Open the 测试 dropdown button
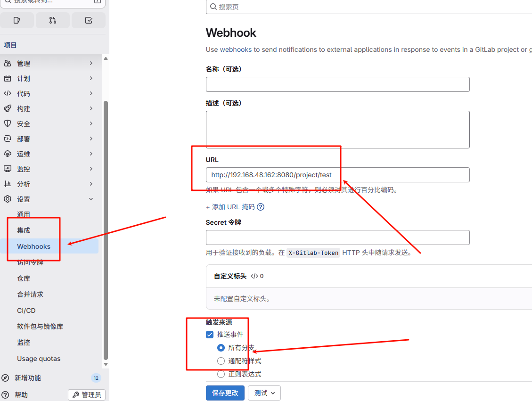532x401 pixels. [264, 393]
